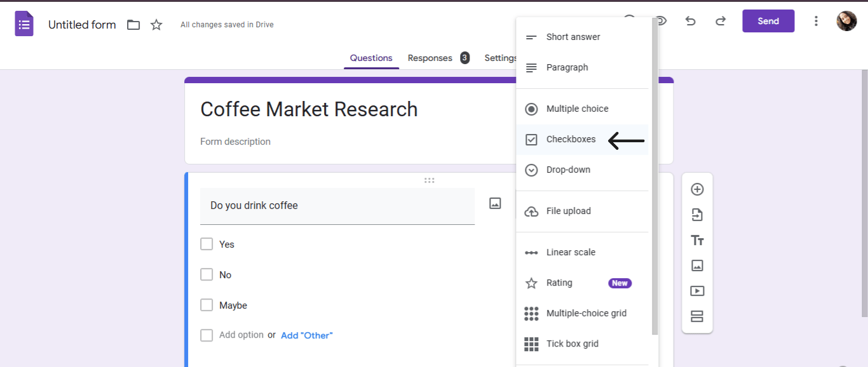868x367 pixels.
Task: Switch to the Responses tab
Action: [x=430, y=58]
